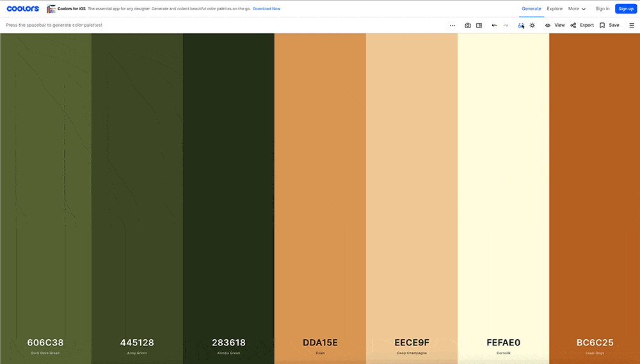The width and height of the screenshot is (640, 364).
Task: Click the View eye button
Action: [555, 26]
